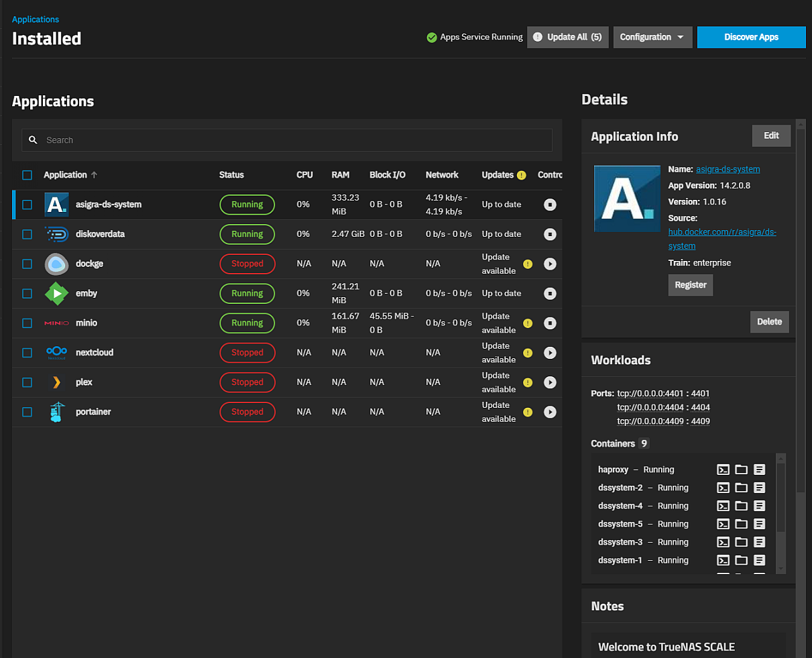Open the Configuration dropdown

pyautogui.click(x=652, y=38)
